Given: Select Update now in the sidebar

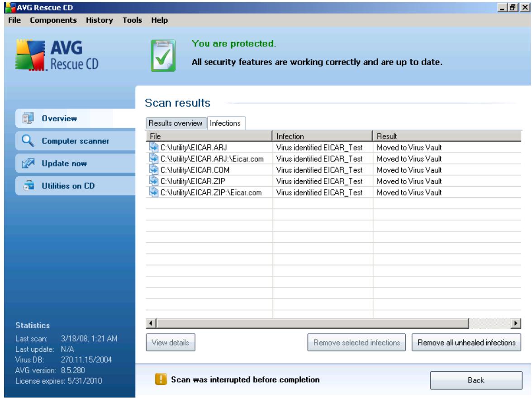Looking at the screenshot, I should coord(75,163).
